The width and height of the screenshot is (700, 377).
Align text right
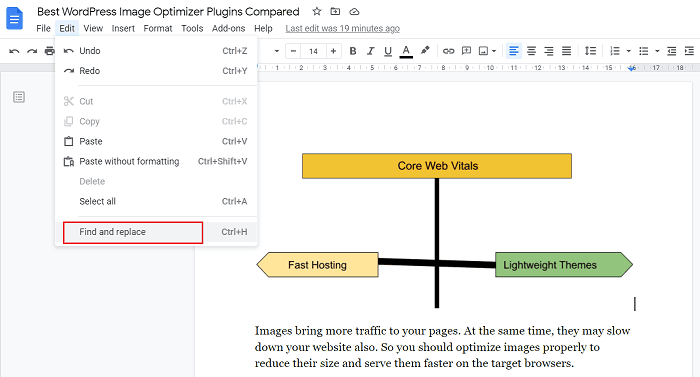[549, 51]
